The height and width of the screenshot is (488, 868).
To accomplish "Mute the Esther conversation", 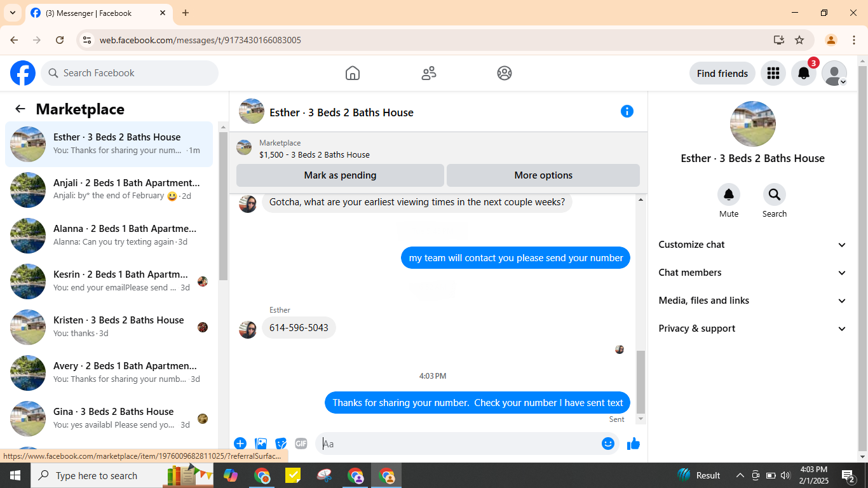I will point(729,194).
